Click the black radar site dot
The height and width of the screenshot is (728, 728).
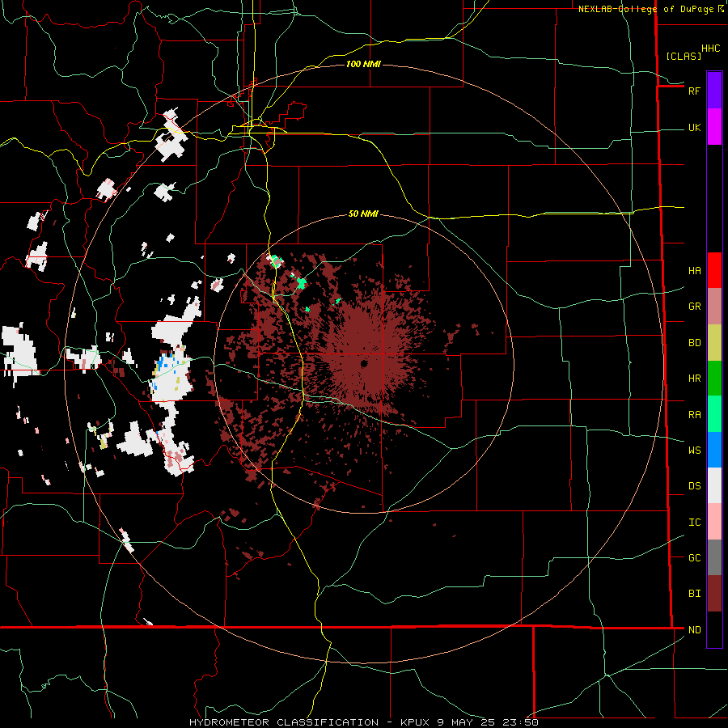[364, 363]
